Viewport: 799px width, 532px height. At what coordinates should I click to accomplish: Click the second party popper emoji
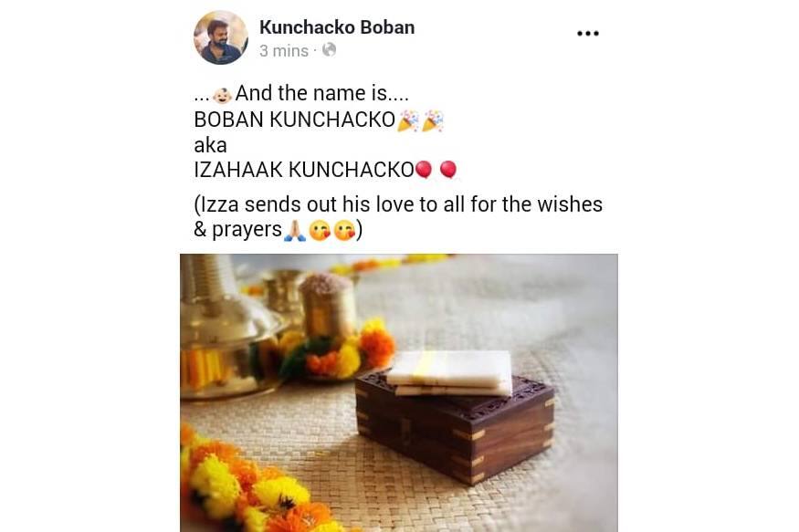(x=433, y=121)
